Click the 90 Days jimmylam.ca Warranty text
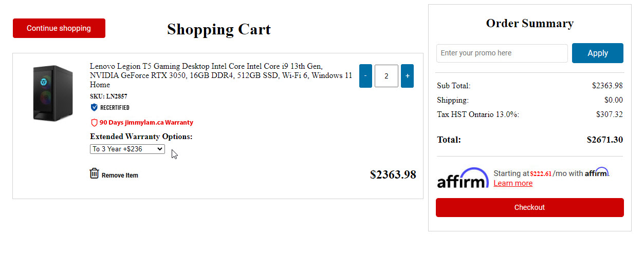 [146, 123]
